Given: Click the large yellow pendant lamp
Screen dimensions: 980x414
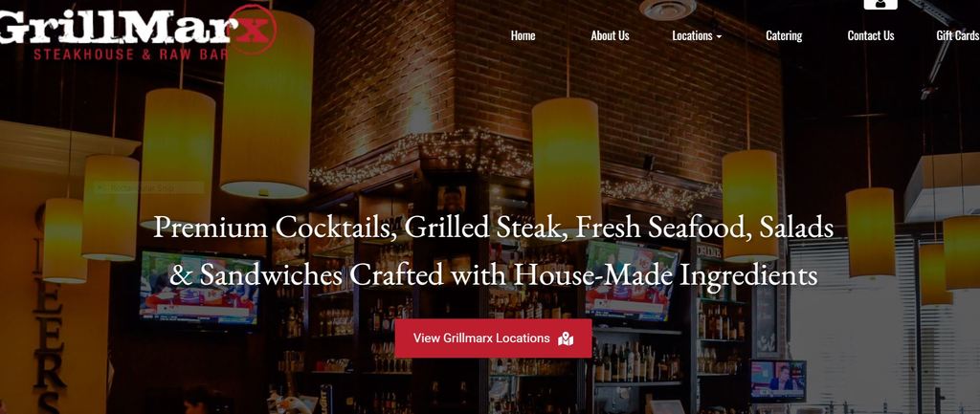Looking at the screenshot, I should click(x=267, y=103).
